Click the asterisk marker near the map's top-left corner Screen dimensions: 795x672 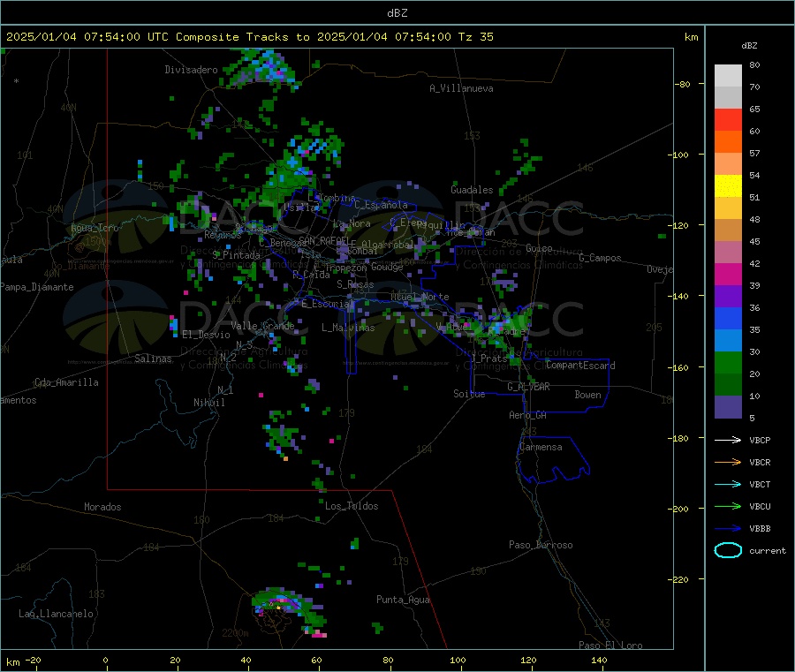(x=17, y=81)
